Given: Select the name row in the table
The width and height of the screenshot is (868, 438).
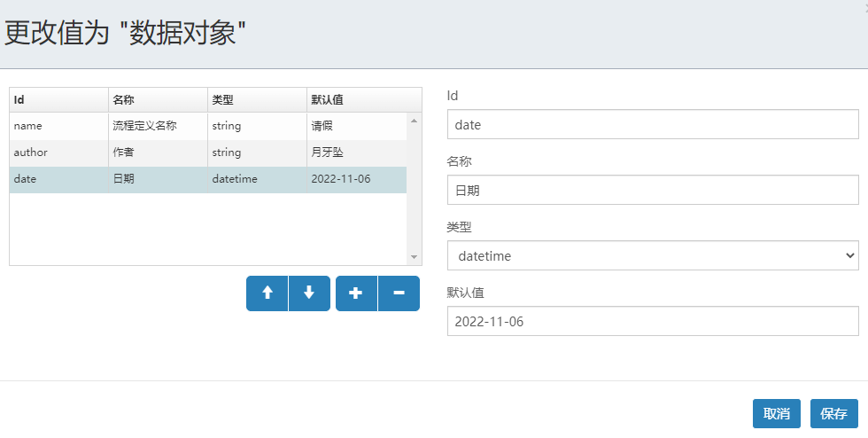Looking at the screenshot, I should (x=208, y=126).
